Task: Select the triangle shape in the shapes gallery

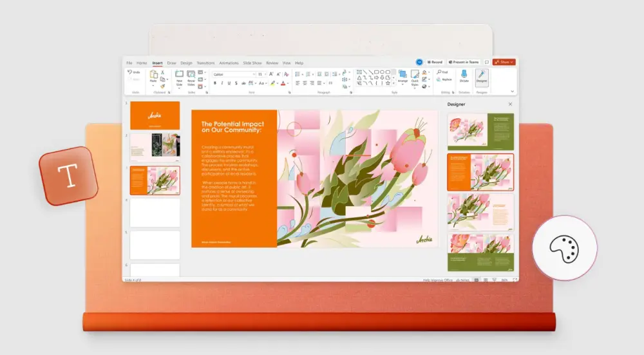Action: tap(359, 77)
